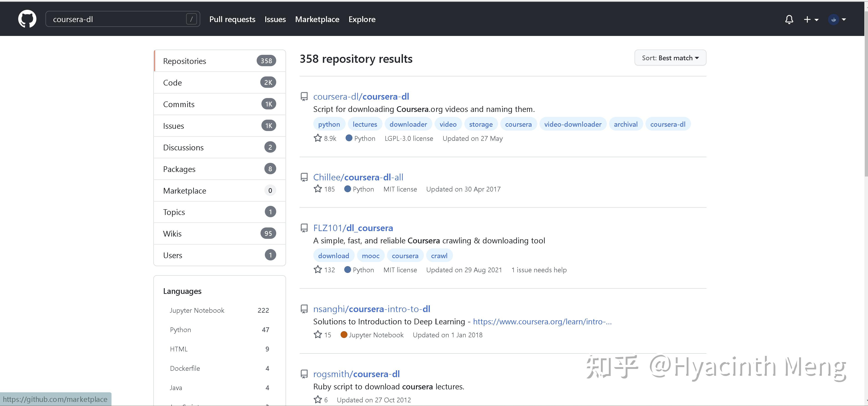Click star icon showing 6 stars
Image resolution: width=868 pixels, height=406 pixels.
coord(318,400)
